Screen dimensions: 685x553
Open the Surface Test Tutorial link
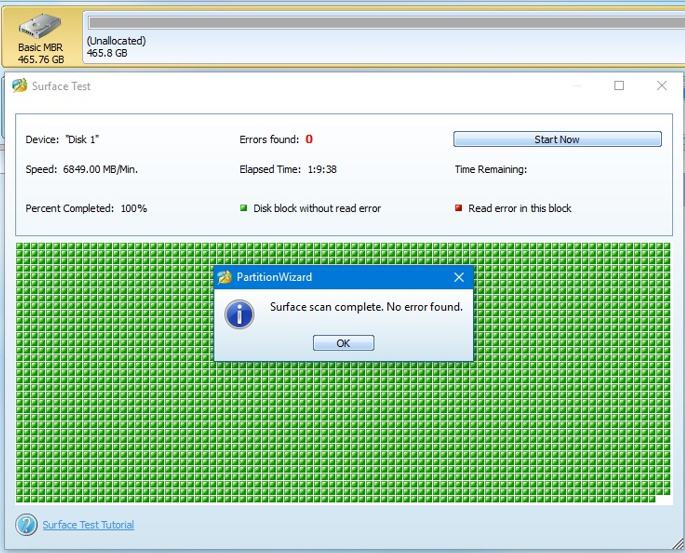[x=88, y=525]
